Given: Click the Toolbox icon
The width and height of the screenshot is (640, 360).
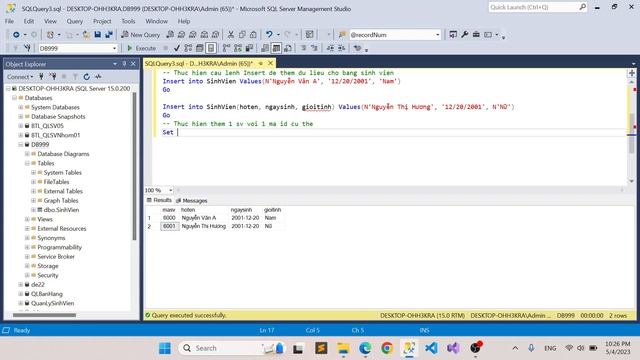Looking at the screenshot, I should coord(476,35).
